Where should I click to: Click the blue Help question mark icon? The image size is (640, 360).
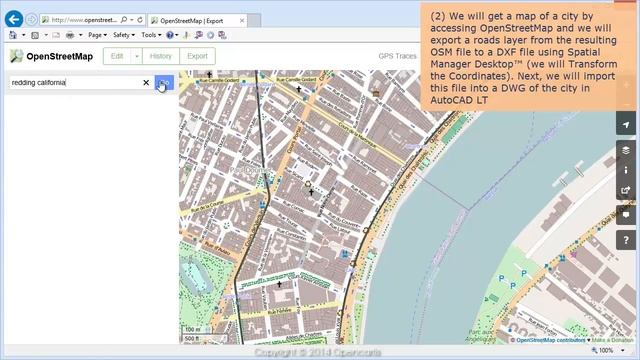point(170,35)
